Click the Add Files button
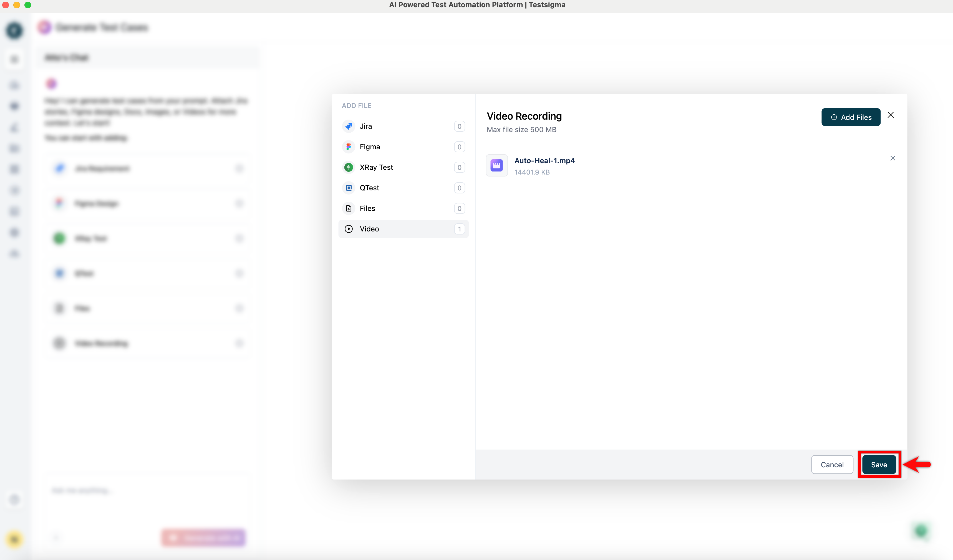The image size is (953, 560). [851, 117]
